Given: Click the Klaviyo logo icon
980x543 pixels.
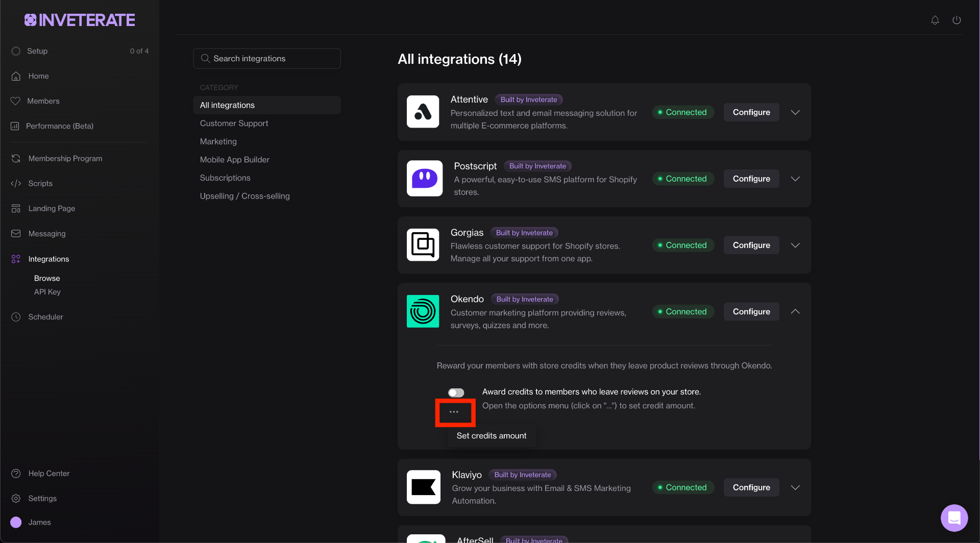Looking at the screenshot, I should pos(423,487).
